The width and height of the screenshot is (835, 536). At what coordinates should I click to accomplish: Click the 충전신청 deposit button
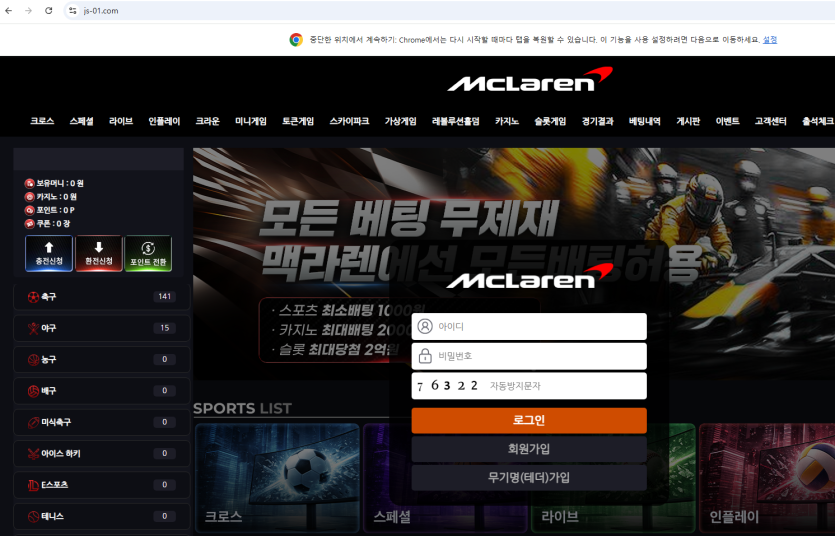coord(49,253)
